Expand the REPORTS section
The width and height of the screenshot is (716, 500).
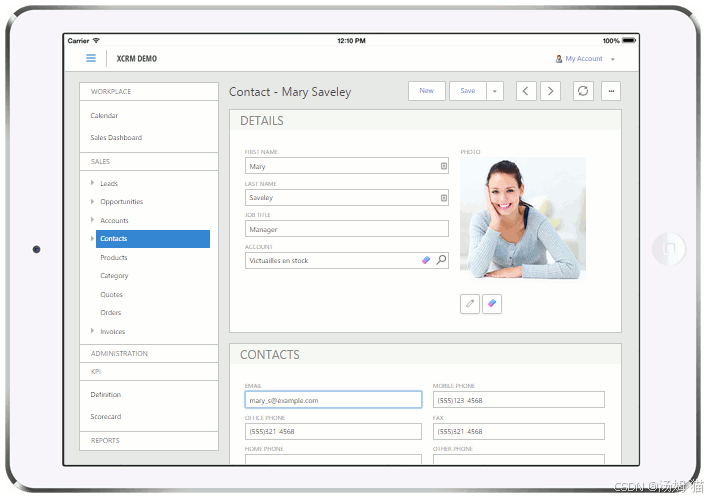pos(149,441)
